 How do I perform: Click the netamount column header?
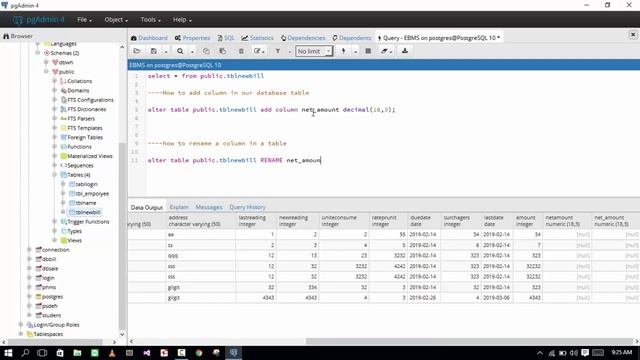pos(567,221)
